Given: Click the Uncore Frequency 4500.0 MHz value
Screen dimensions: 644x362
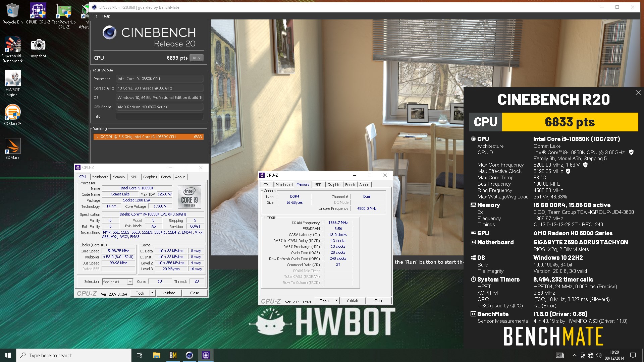Looking at the screenshot, I should [x=367, y=208].
